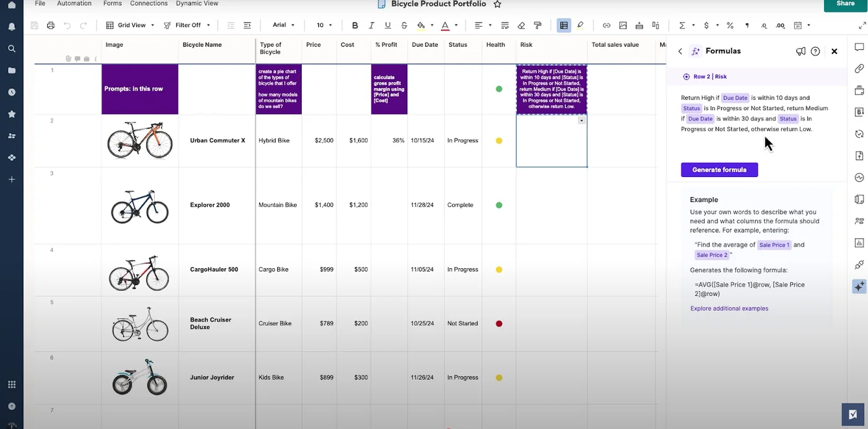The height and width of the screenshot is (429, 868).
Task: Expand the Filter Off dropdown
Action: tap(185, 25)
